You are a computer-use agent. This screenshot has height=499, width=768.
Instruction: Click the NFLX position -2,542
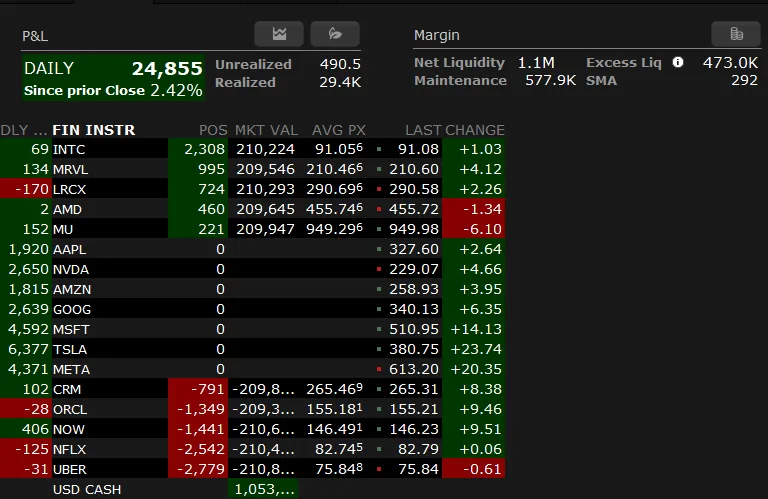[x=200, y=449]
